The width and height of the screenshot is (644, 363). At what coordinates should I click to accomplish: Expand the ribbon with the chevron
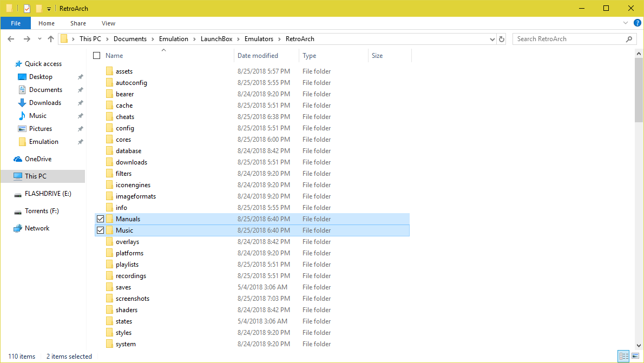pos(626,23)
